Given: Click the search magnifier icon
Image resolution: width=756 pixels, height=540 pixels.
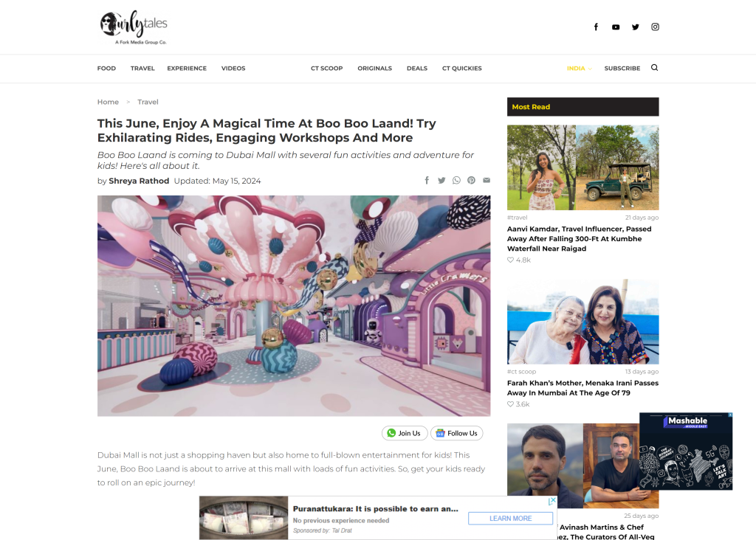Looking at the screenshot, I should (654, 67).
